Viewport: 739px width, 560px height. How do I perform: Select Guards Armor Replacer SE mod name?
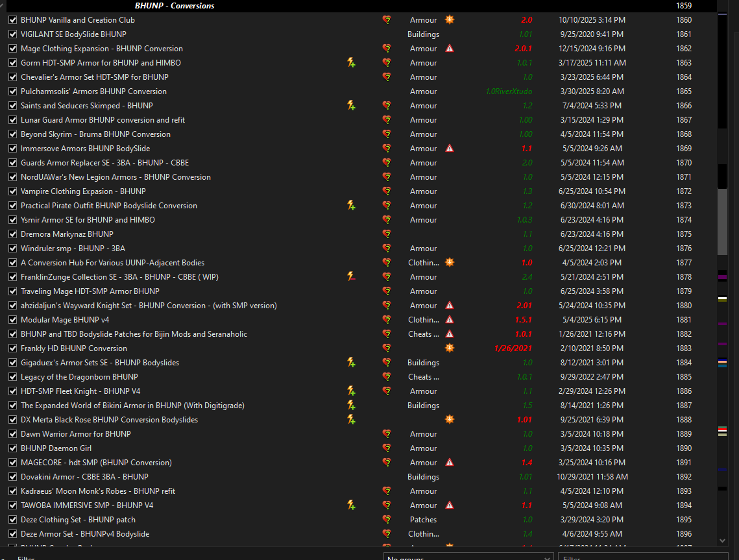[x=104, y=163]
